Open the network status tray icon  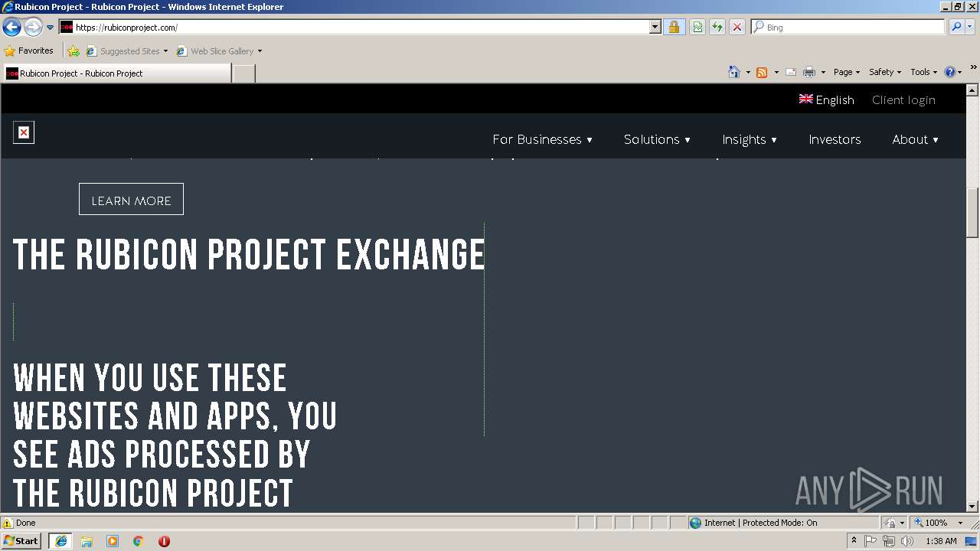(888, 541)
